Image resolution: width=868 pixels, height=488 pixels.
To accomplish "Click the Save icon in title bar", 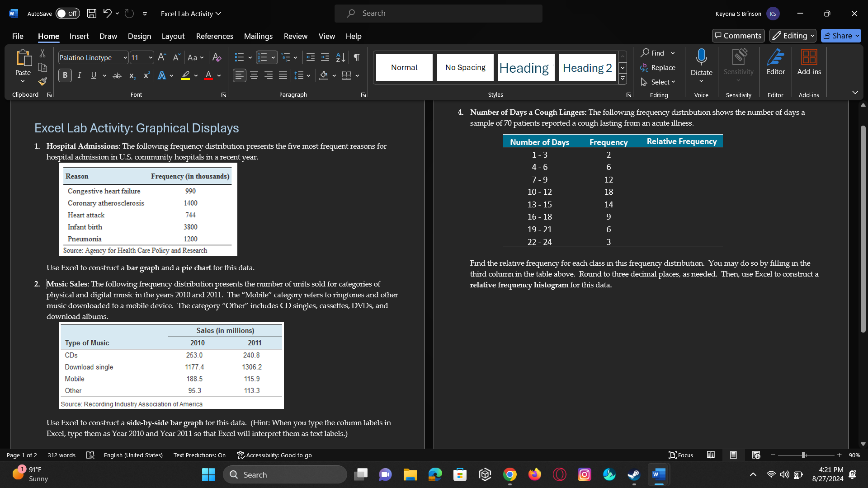I will coord(92,14).
